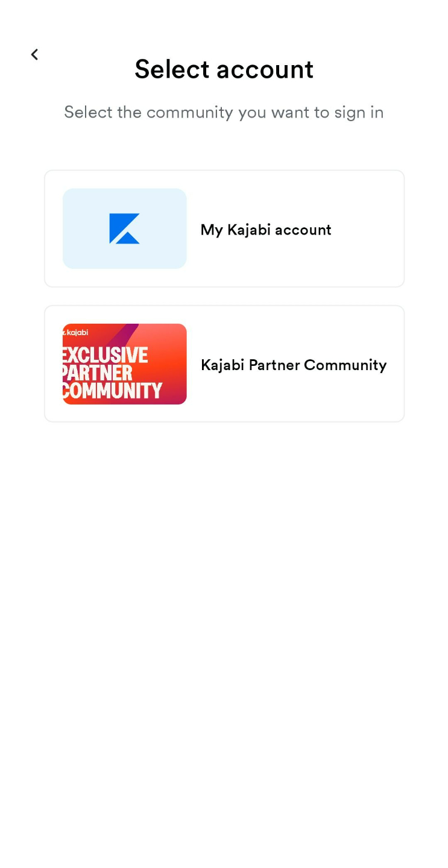448x868 pixels.
Task: Open the Exclusive Partner Community banner thumbnail
Action: click(x=125, y=364)
